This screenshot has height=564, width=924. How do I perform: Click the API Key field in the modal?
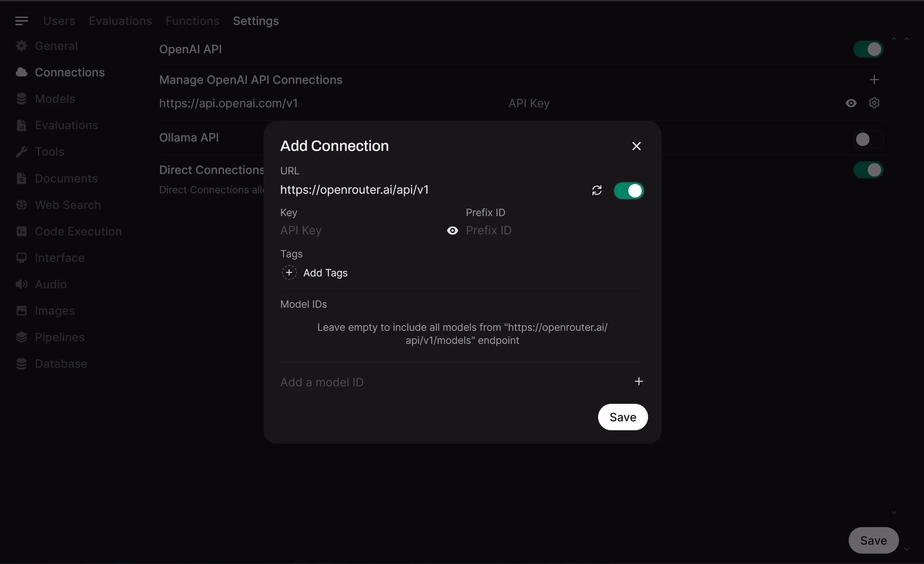tap(360, 231)
